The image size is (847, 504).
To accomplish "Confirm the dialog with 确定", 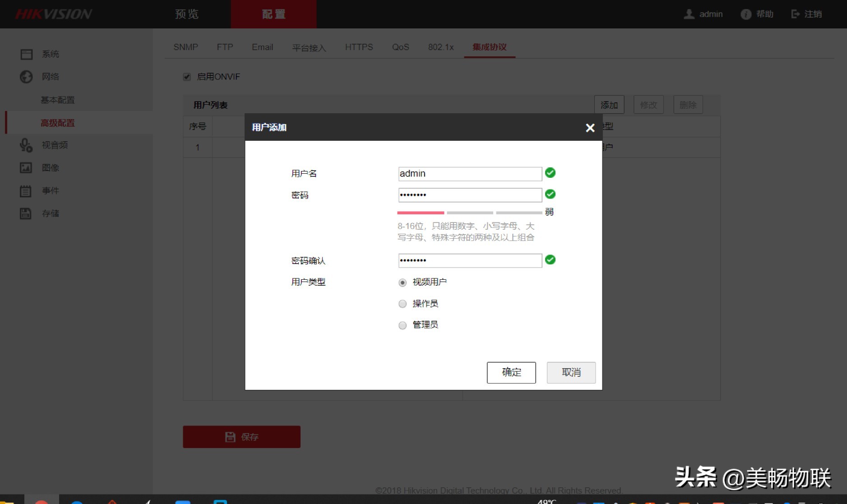I will (511, 372).
